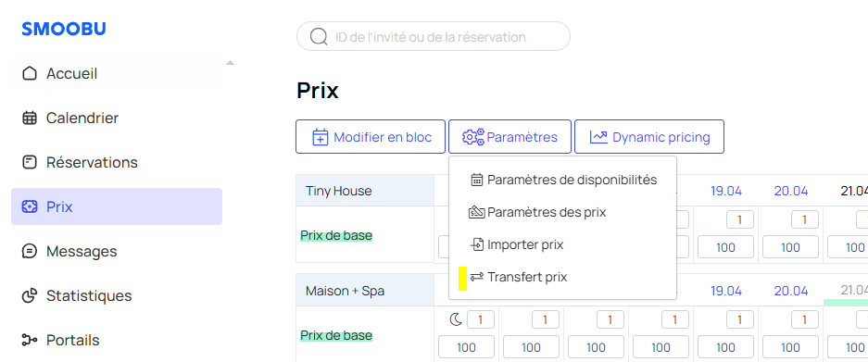This screenshot has height=362, width=868.
Task: Click the Réservations sidebar icon
Action: coord(30,162)
